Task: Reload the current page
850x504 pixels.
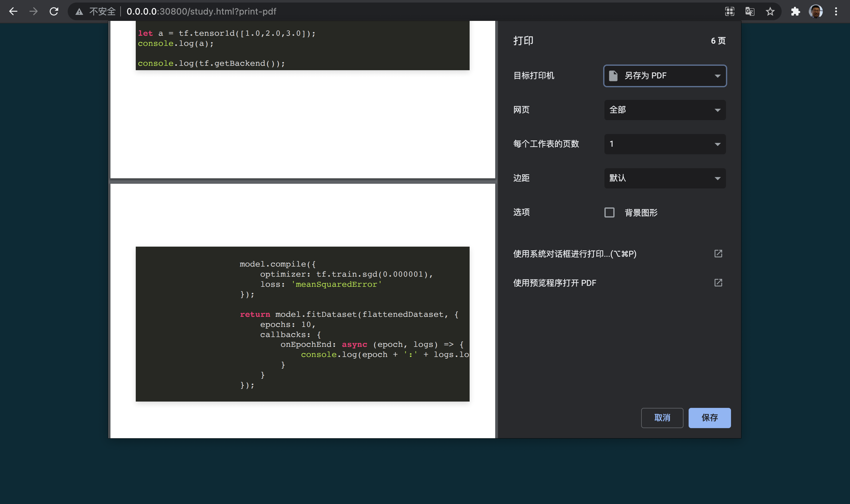Action: tap(54, 12)
